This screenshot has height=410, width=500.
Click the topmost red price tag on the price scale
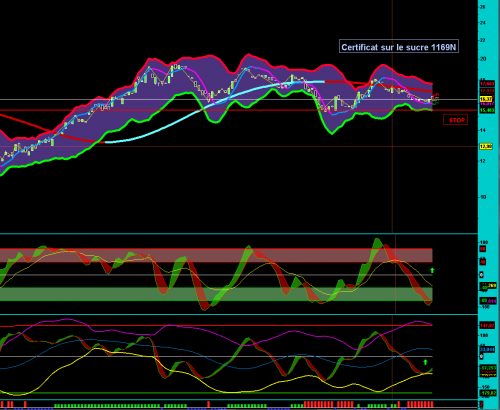pyautogui.click(x=487, y=84)
